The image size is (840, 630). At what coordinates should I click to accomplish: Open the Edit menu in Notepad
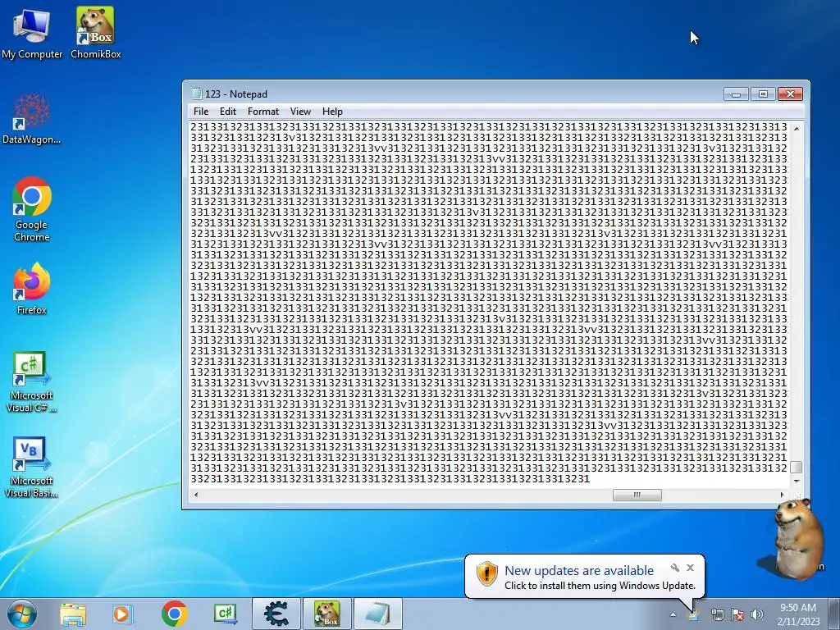pyautogui.click(x=228, y=112)
